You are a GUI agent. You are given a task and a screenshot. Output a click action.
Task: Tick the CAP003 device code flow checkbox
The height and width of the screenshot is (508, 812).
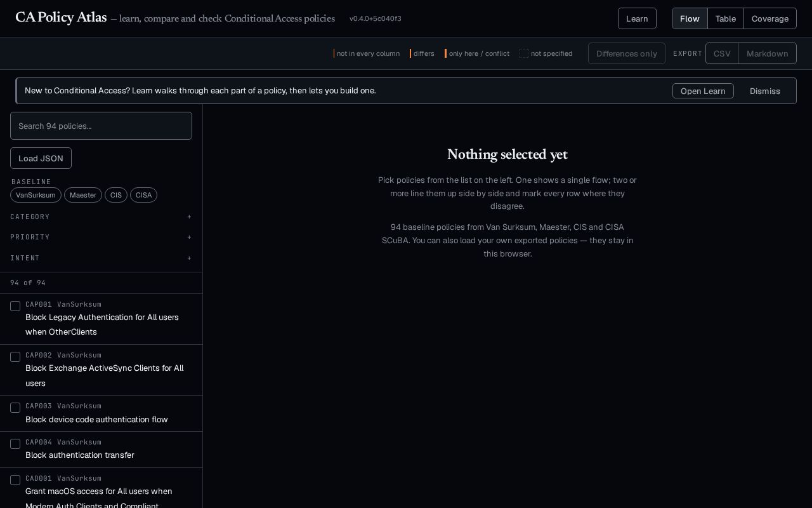tap(15, 408)
